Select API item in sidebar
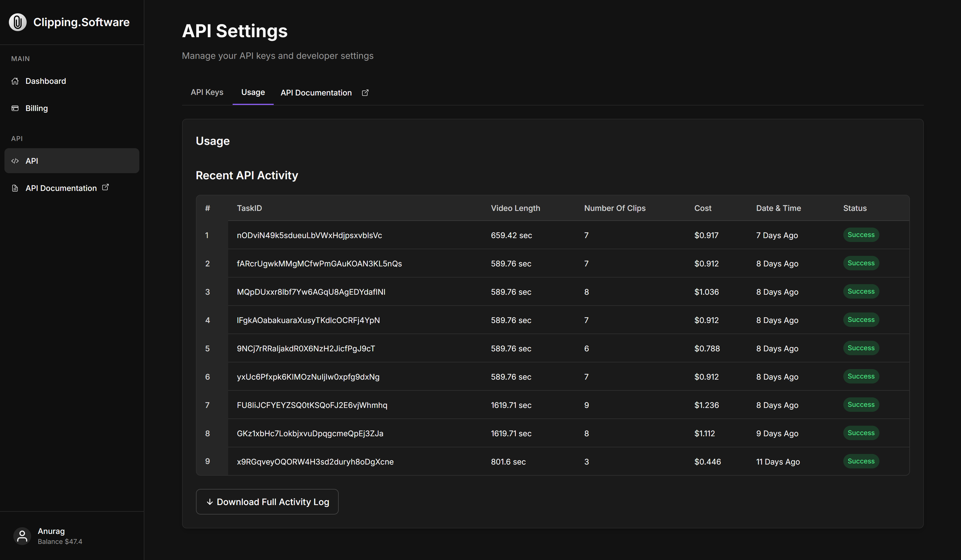The image size is (961, 560). pyautogui.click(x=72, y=160)
